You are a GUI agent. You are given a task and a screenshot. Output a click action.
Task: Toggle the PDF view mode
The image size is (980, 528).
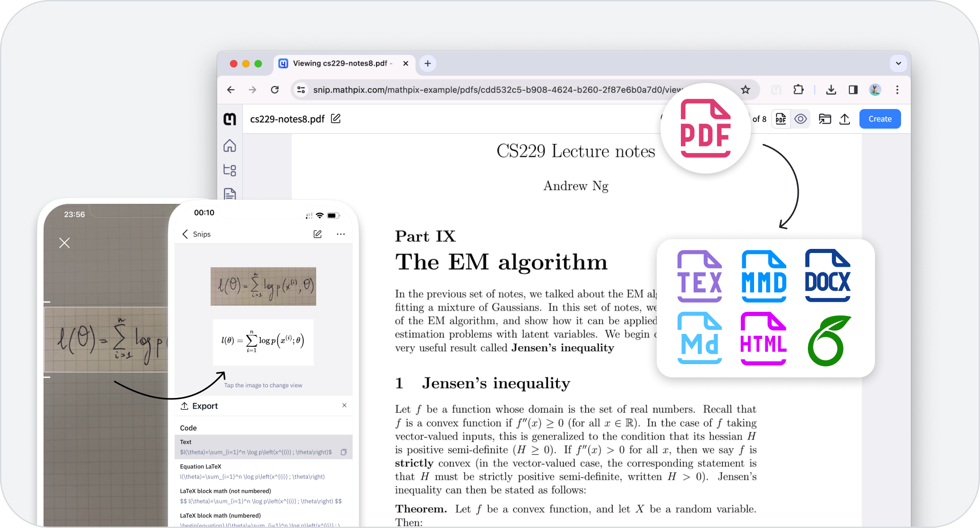780,119
